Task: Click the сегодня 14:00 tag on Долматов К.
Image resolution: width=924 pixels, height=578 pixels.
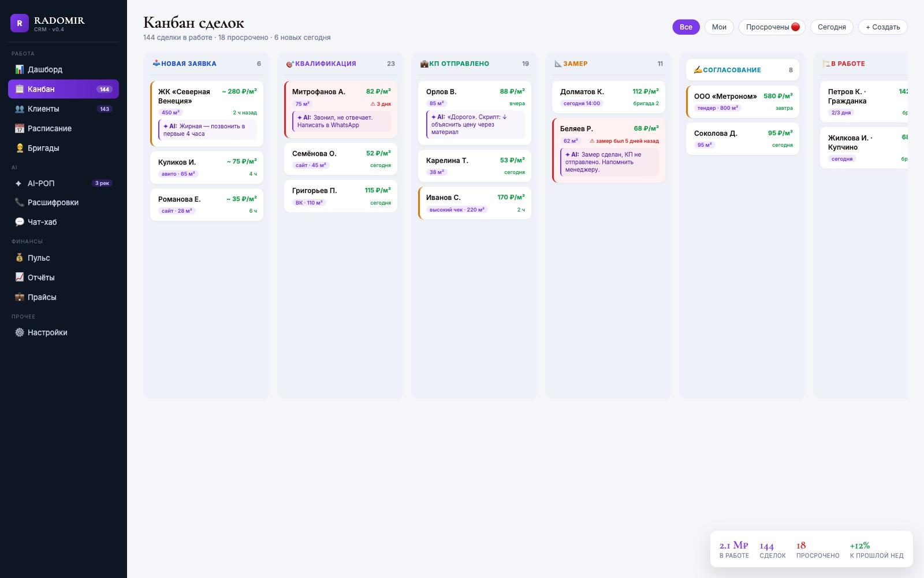Action: (582, 103)
